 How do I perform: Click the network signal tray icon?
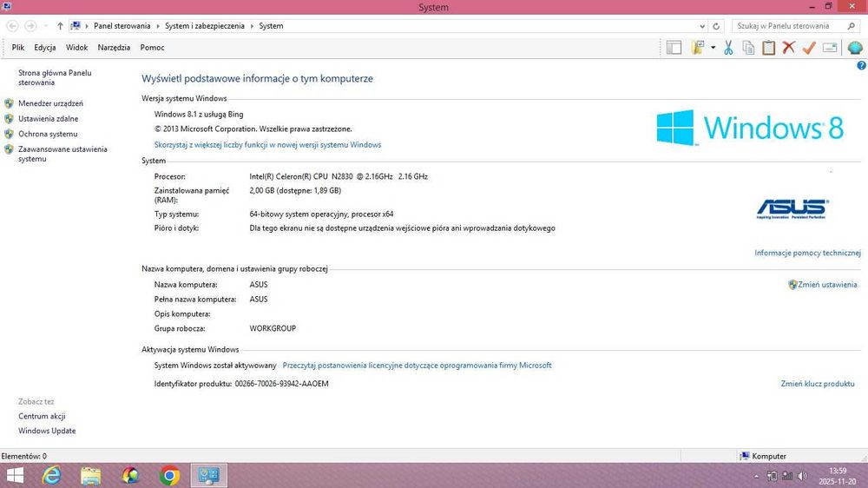click(x=786, y=476)
